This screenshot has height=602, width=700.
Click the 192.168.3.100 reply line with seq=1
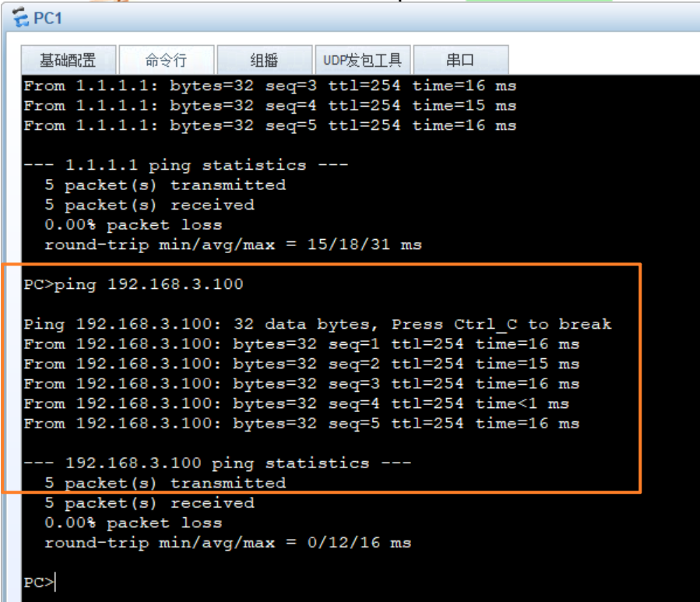[301, 343]
